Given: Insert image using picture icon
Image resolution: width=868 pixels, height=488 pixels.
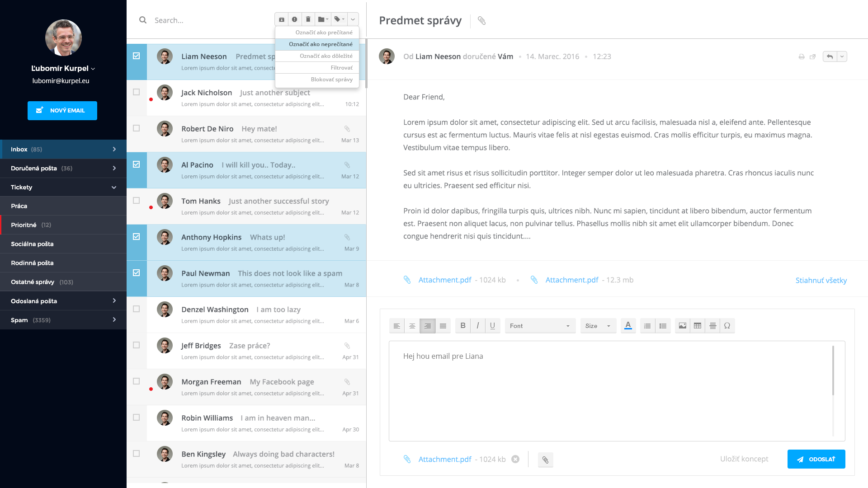Looking at the screenshot, I should 682,326.
